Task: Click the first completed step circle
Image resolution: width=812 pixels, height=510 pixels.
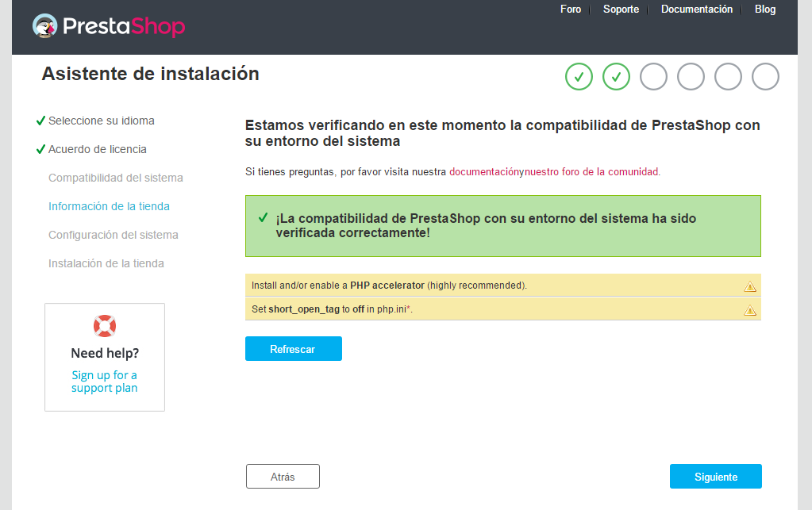Action: [579, 77]
